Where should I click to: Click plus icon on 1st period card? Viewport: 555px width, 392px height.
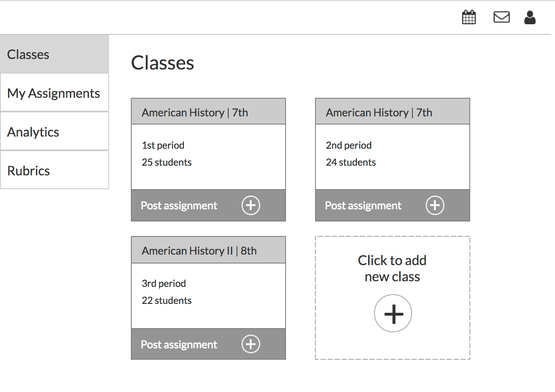tap(250, 205)
